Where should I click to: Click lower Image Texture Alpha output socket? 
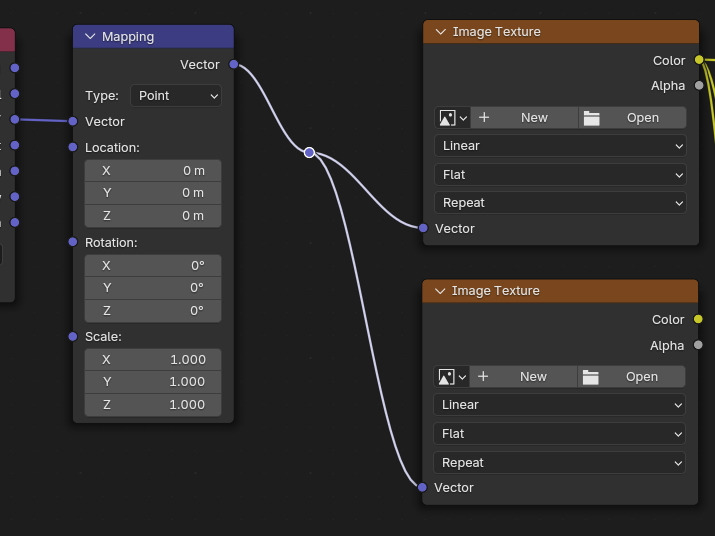click(698, 345)
